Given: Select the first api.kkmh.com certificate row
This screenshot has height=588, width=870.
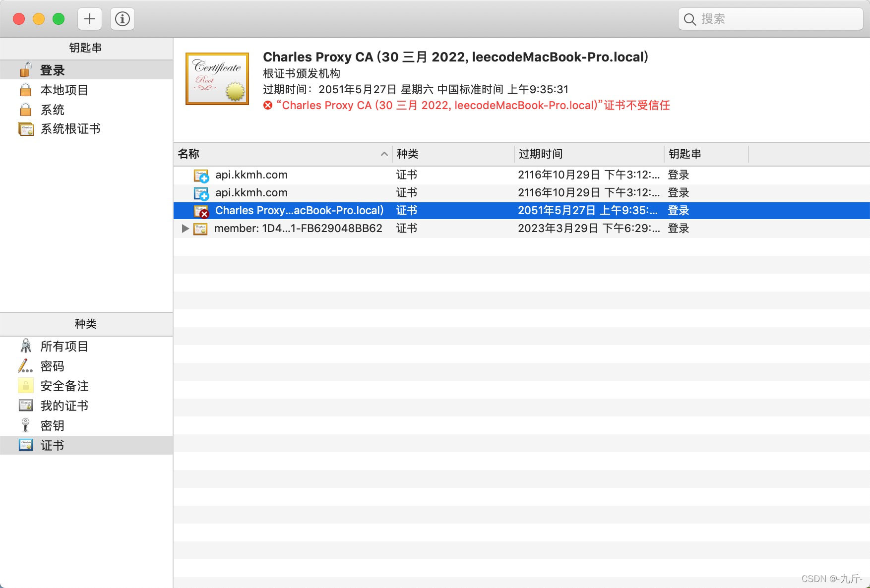Looking at the screenshot, I should click(522, 175).
